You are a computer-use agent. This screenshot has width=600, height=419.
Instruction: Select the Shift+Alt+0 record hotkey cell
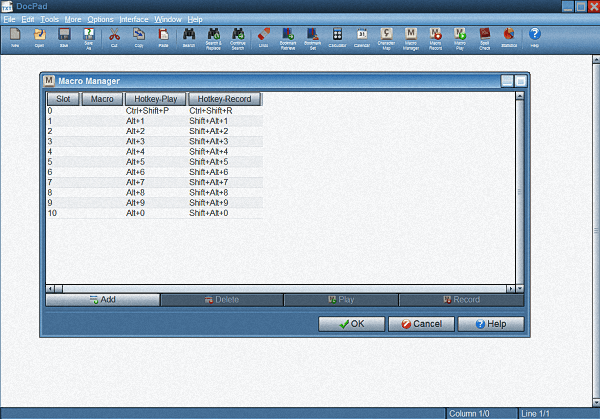tap(209, 213)
